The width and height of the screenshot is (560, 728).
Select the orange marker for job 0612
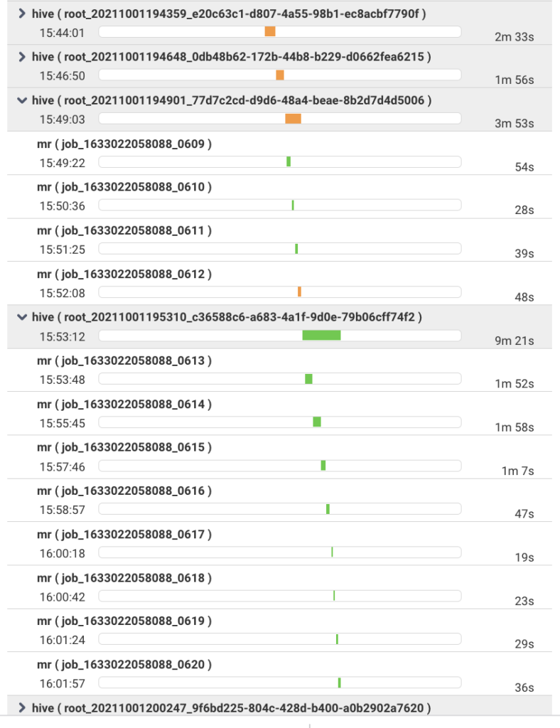(299, 292)
